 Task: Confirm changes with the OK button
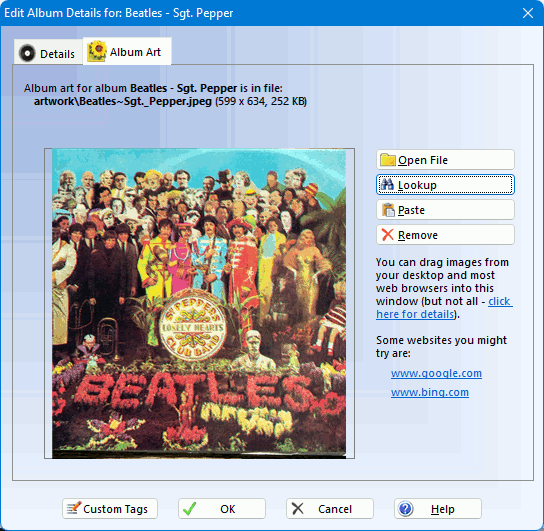pos(222,509)
